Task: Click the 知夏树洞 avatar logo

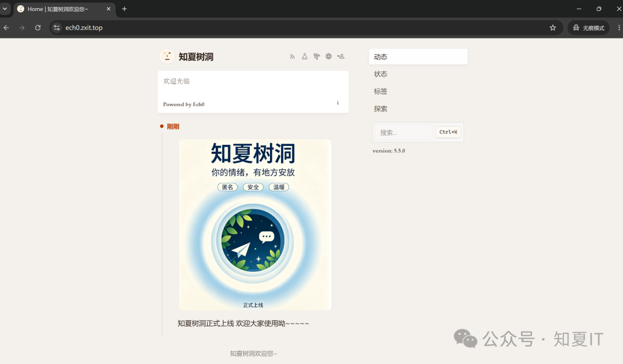Action: pyautogui.click(x=167, y=57)
